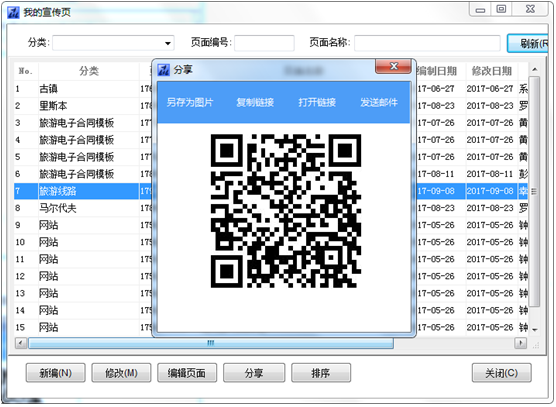Select the 马尔代夫 row
Image resolution: width=556 pixels, height=407 pixels.
pos(271,208)
